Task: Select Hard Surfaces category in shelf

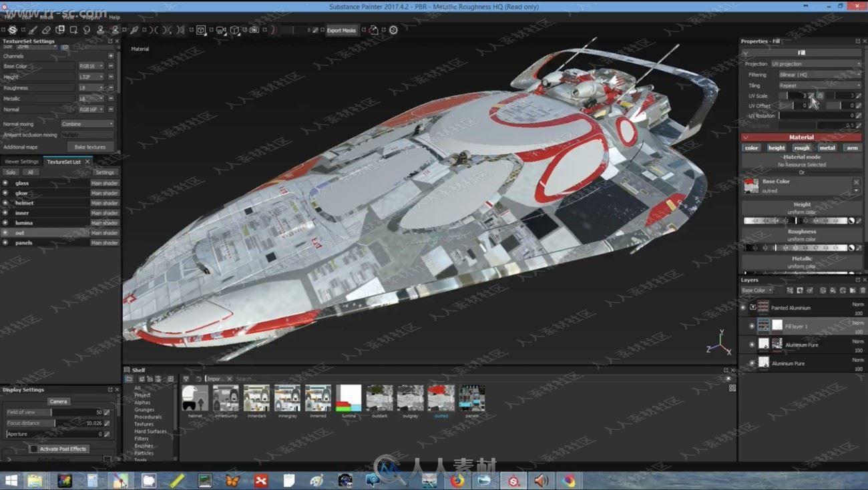Action: coord(150,431)
